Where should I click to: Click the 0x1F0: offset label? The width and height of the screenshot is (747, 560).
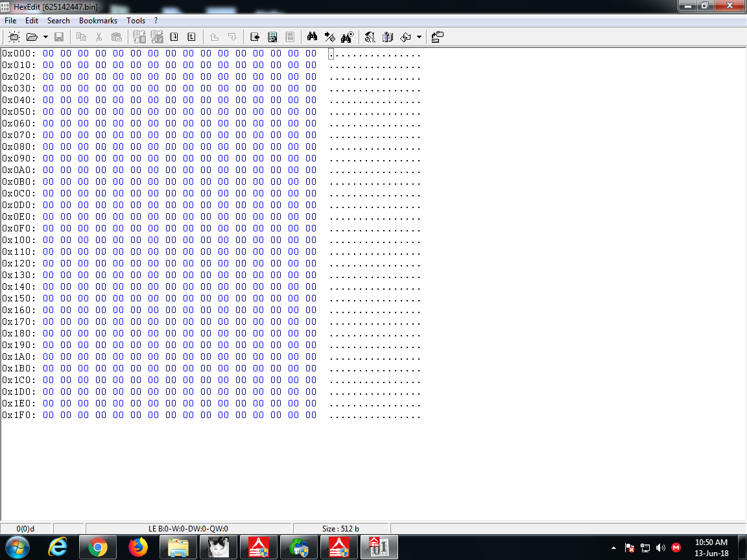click(x=19, y=415)
